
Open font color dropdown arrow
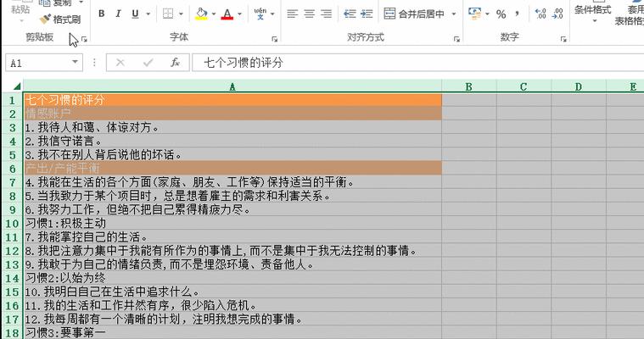[x=240, y=14]
